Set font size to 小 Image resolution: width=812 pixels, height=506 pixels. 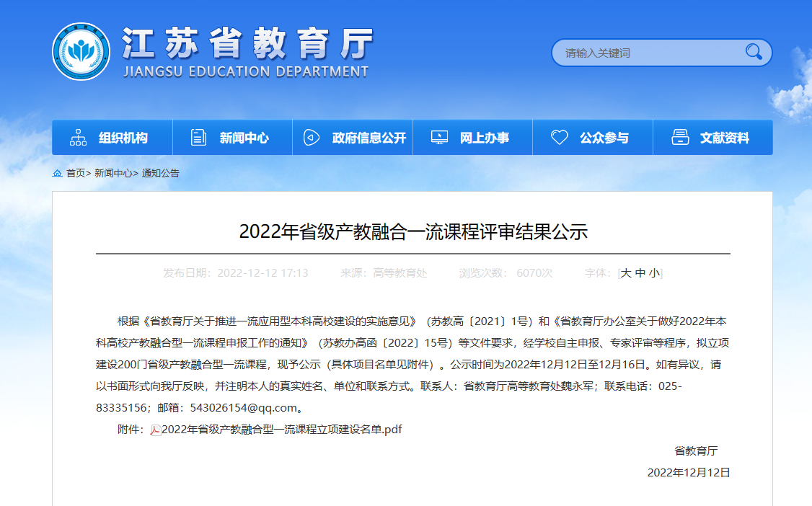[x=653, y=273]
